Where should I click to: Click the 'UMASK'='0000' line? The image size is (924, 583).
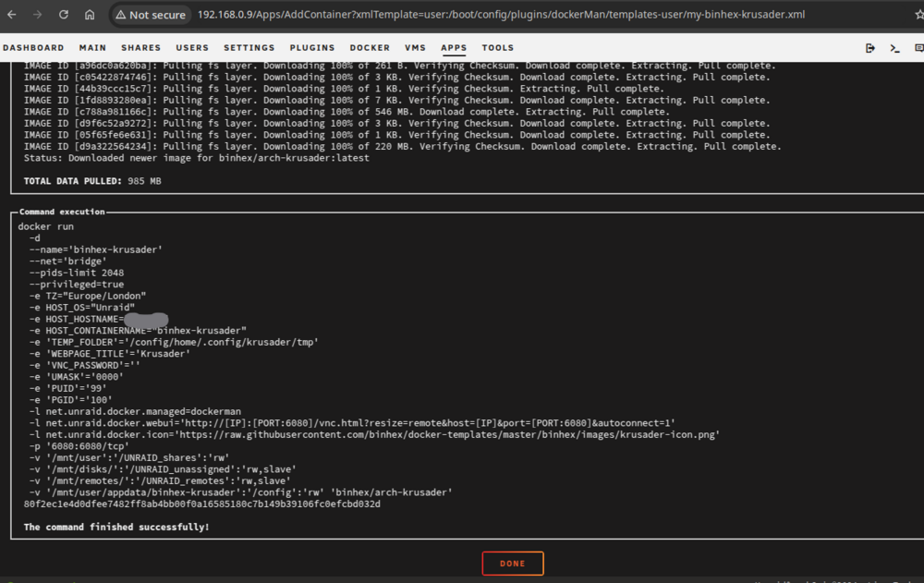pos(77,377)
